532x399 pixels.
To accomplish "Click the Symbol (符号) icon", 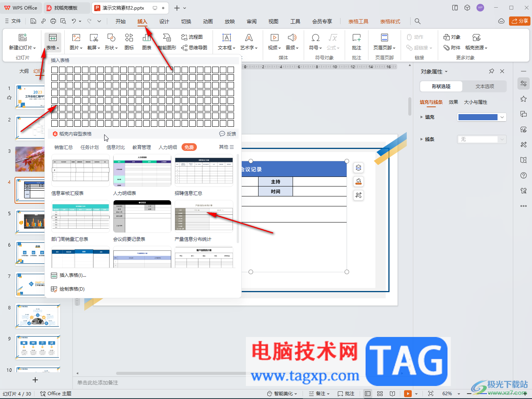I will (316, 38).
